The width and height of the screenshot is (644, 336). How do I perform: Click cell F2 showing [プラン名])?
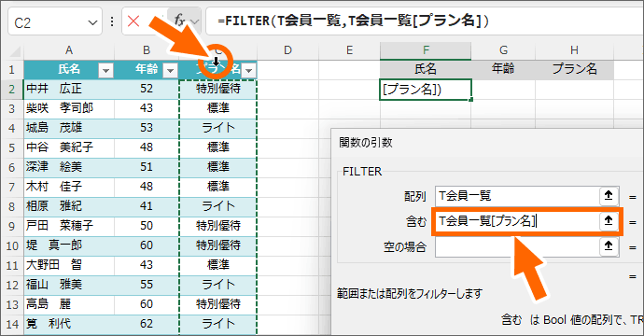pos(426,90)
